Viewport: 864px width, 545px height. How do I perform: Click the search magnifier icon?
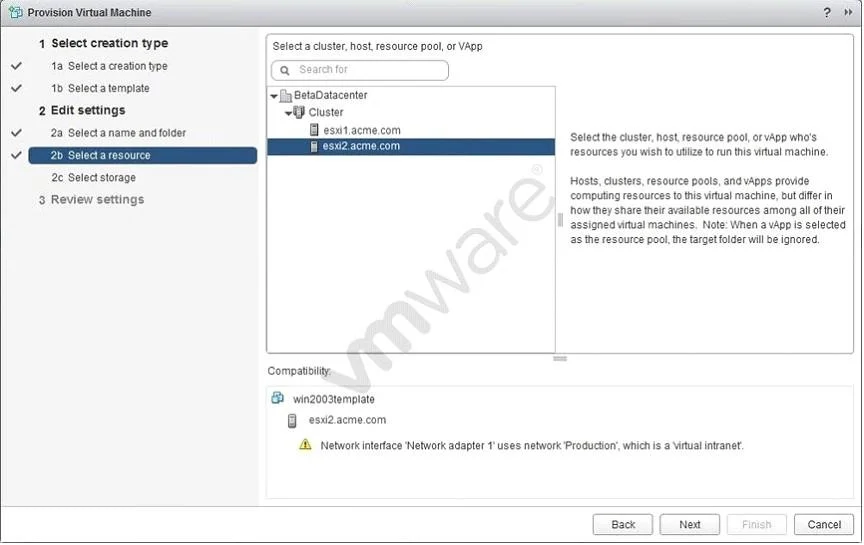coord(285,71)
